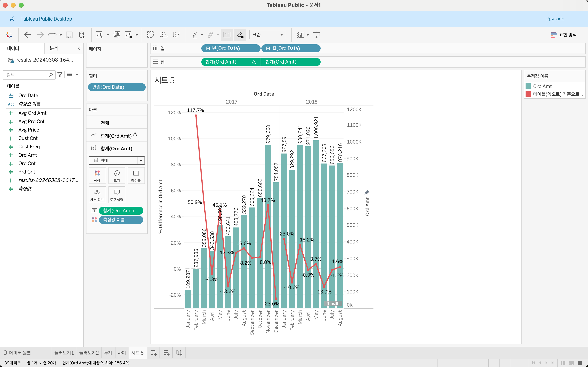Click the 색상 color card
588x367 pixels.
pos(97,176)
